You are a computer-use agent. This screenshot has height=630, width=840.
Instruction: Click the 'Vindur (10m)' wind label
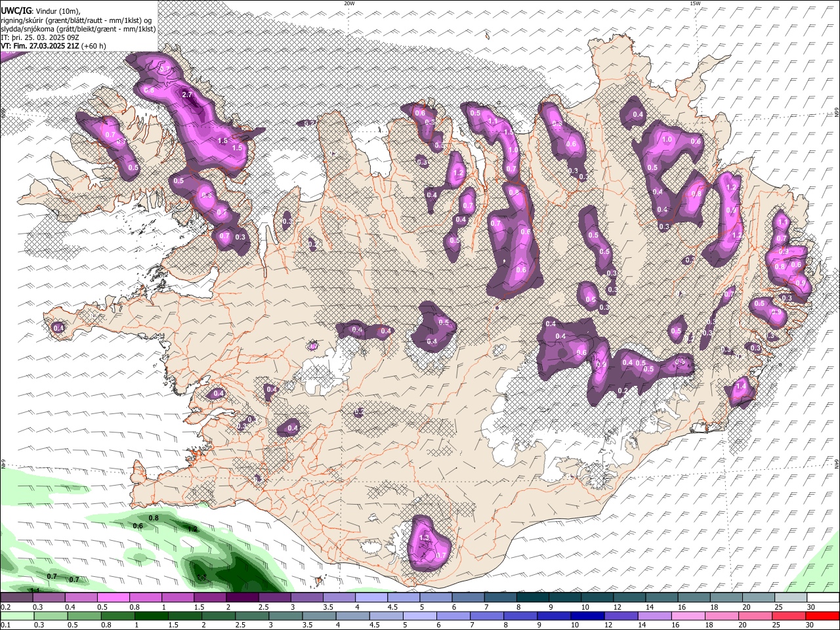click(x=58, y=11)
